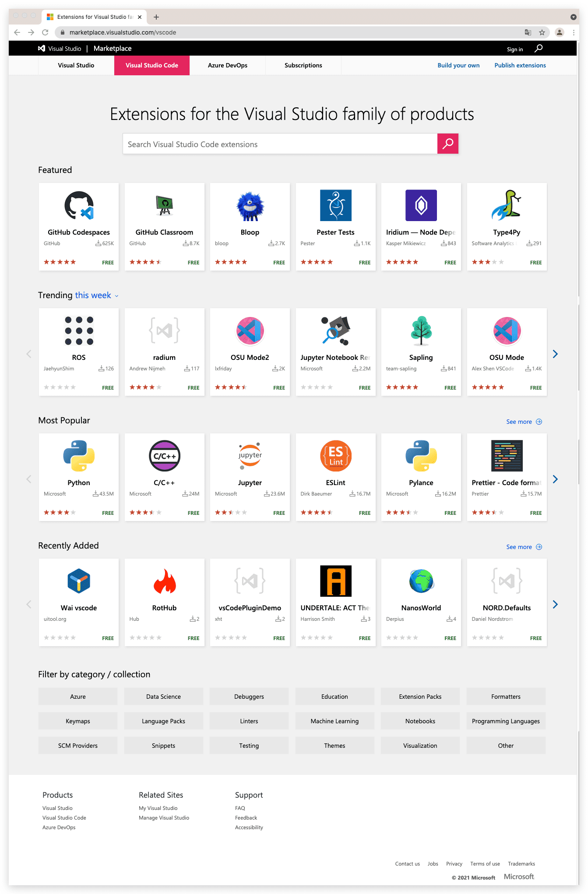Click the extensions search input field
This screenshot has width=588, height=894.
pos(280,144)
